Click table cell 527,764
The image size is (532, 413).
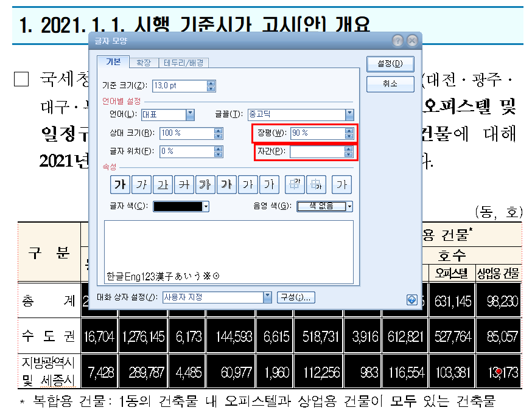pyautogui.click(x=452, y=337)
